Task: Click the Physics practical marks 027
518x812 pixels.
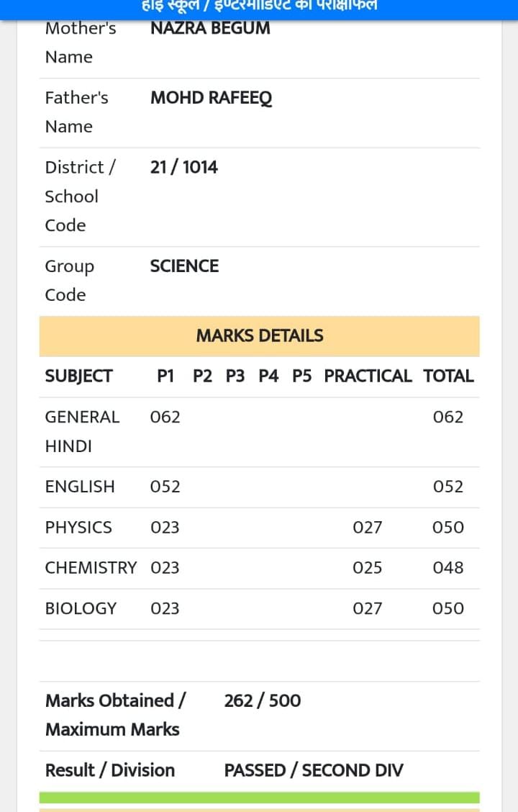Action: coord(367,528)
